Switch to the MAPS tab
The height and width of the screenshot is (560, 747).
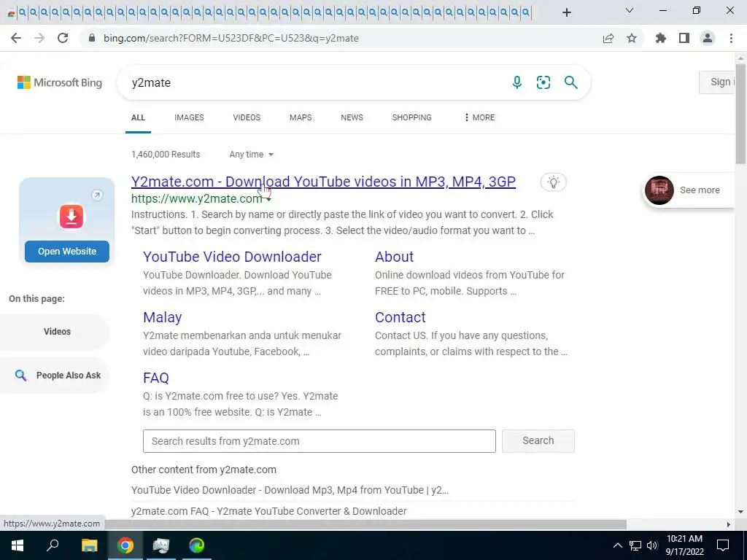tap(301, 117)
